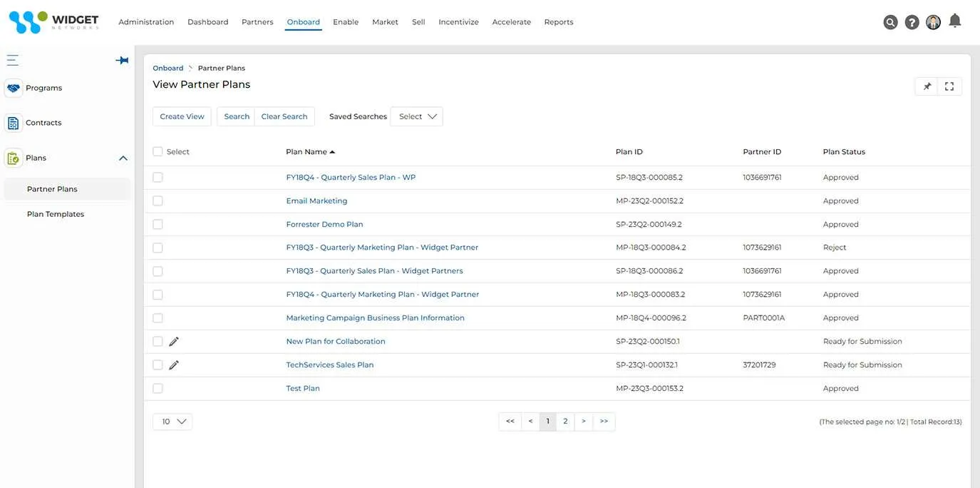Click the fullscreen expand icon
The image size is (980, 488).
[x=949, y=86]
